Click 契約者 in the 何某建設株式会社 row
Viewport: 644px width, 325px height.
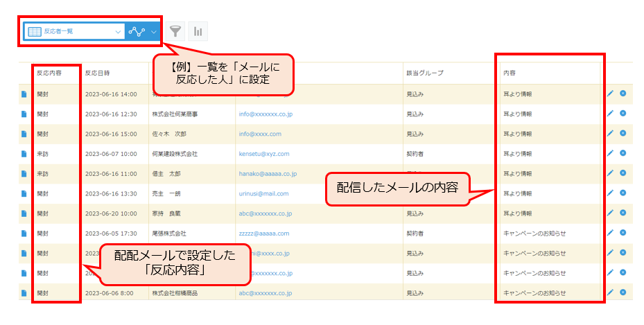[415, 154]
